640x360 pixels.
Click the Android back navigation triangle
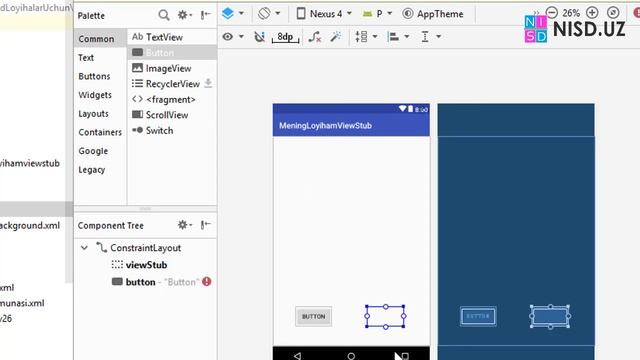298,356
